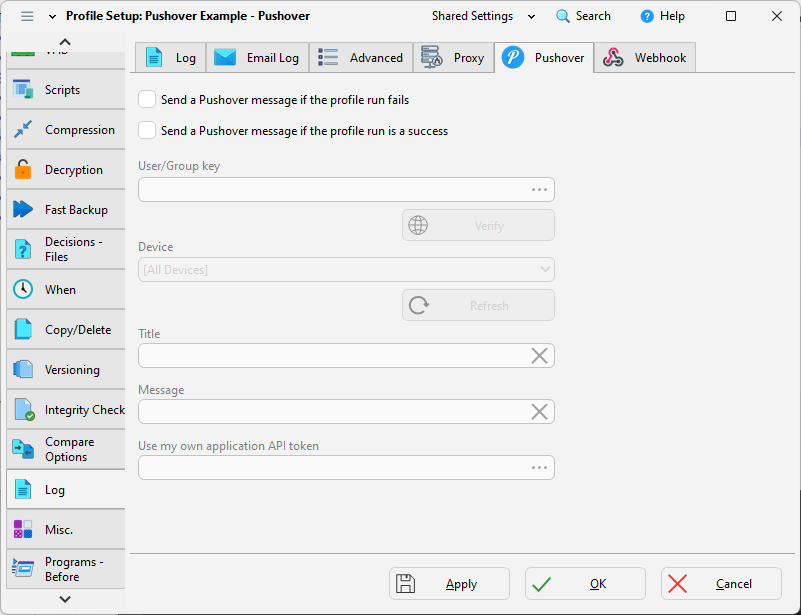Click the Help text in title bar
This screenshot has height=615, width=801.
pyautogui.click(x=672, y=16)
